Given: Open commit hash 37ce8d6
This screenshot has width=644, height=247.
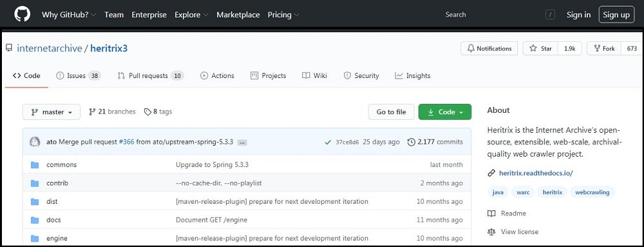Looking at the screenshot, I should click(347, 142).
